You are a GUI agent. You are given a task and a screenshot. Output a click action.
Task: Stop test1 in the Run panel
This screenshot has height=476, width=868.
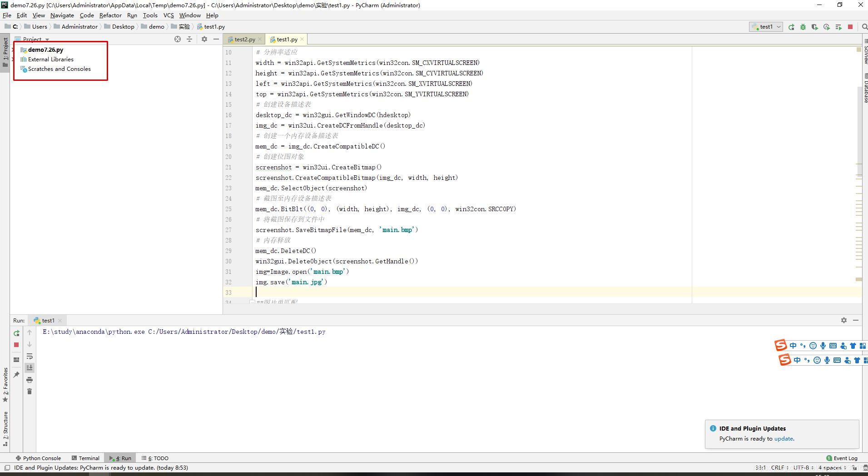click(16, 345)
